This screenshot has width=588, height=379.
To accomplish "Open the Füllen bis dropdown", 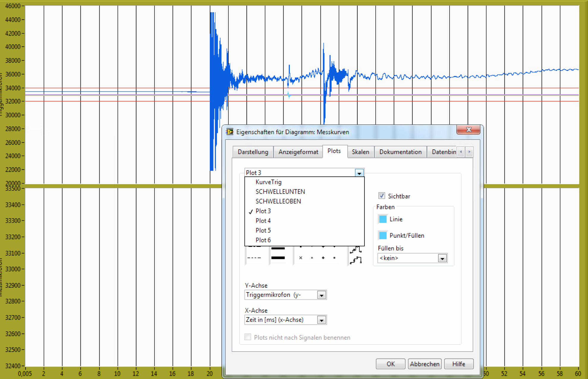I will [x=442, y=258].
